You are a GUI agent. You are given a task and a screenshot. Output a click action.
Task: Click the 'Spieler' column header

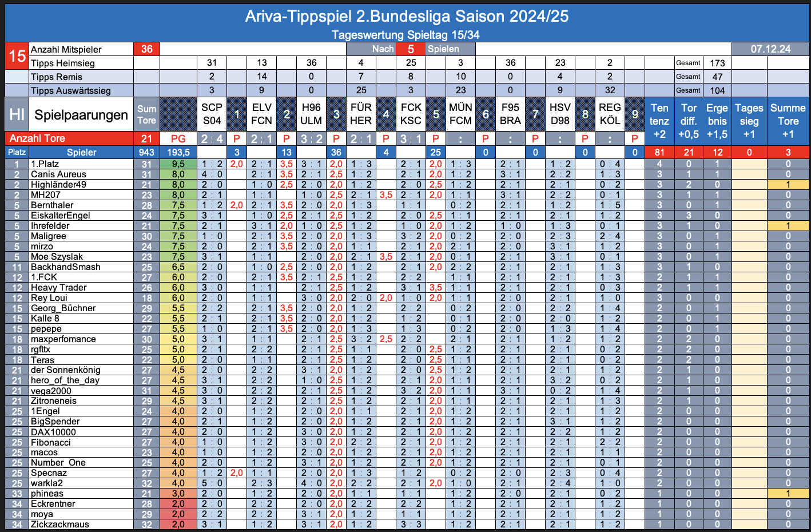(x=81, y=152)
